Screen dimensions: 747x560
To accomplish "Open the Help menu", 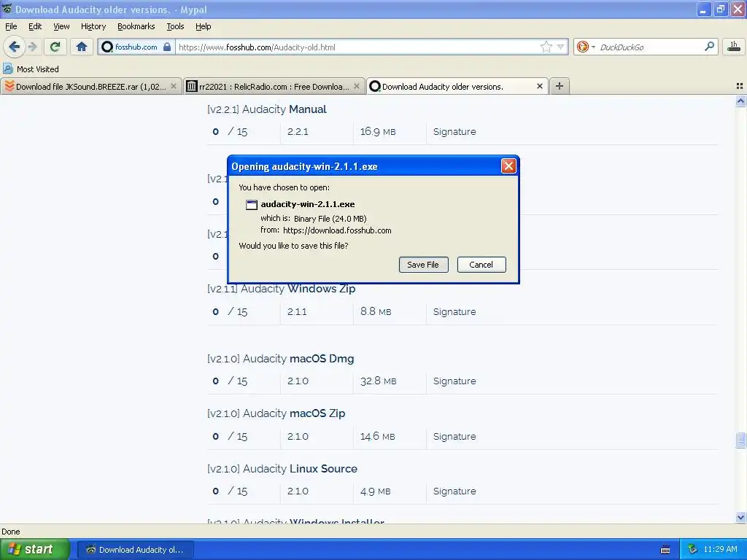I will click(x=203, y=26).
